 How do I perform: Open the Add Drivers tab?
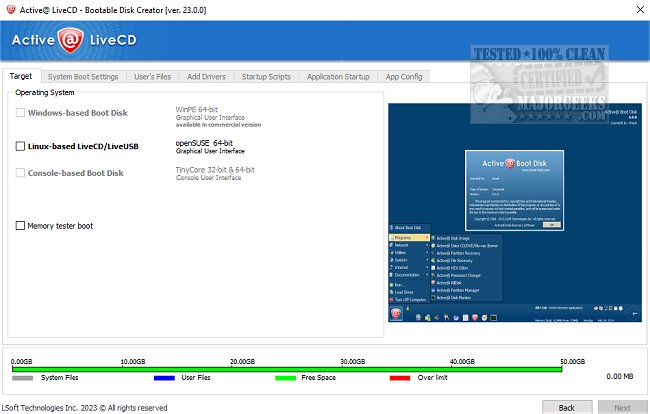click(206, 77)
